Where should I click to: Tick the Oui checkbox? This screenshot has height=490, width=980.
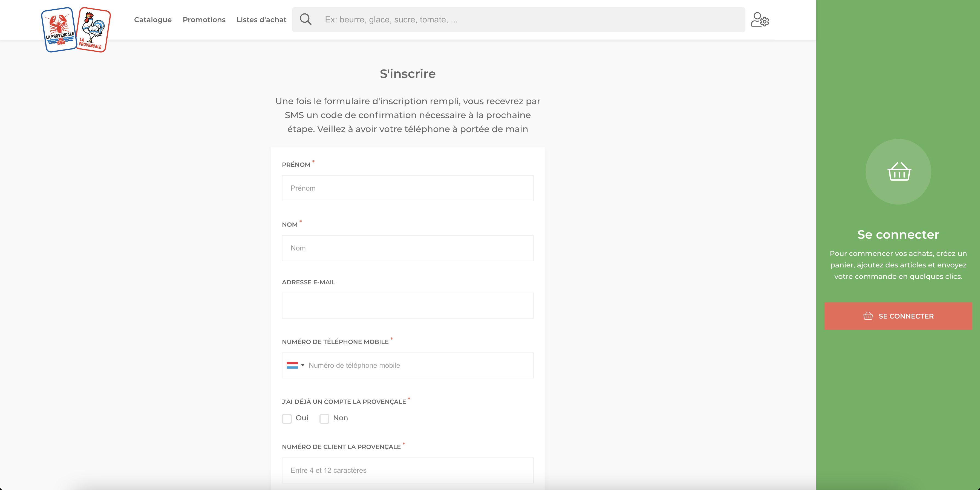pyautogui.click(x=287, y=419)
